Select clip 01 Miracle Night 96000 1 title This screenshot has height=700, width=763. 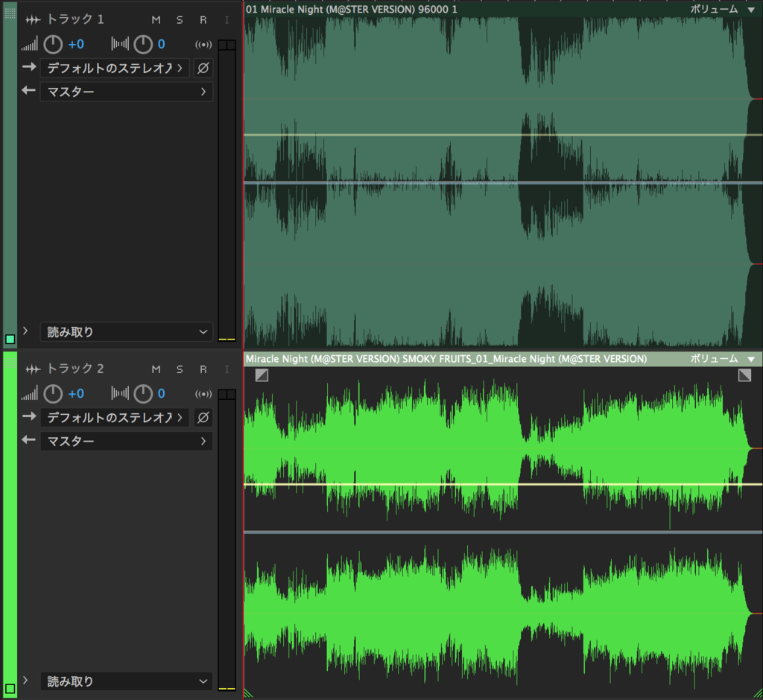352,9
